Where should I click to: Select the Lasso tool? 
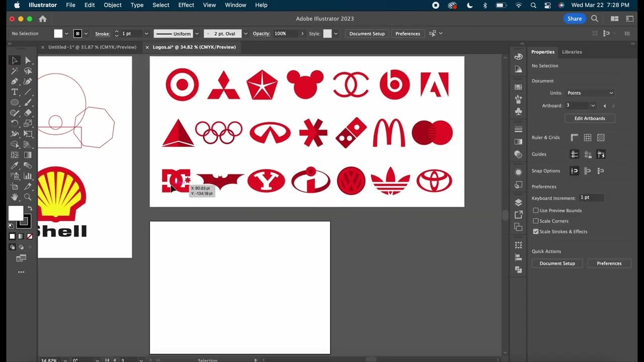point(28,71)
